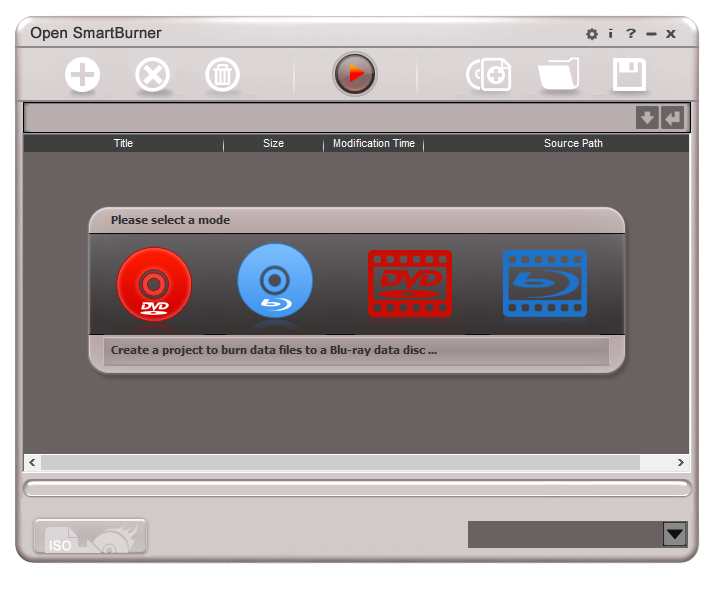Viewport: 720px width, 593px height.
Task: Sort by Modification Time column header
Action: 374,143
